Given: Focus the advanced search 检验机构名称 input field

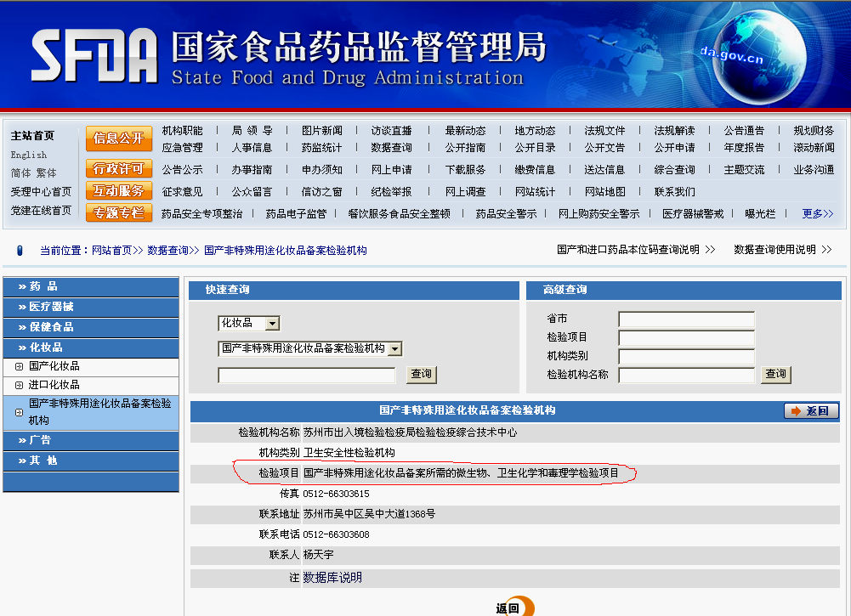Looking at the screenshot, I should (x=687, y=375).
